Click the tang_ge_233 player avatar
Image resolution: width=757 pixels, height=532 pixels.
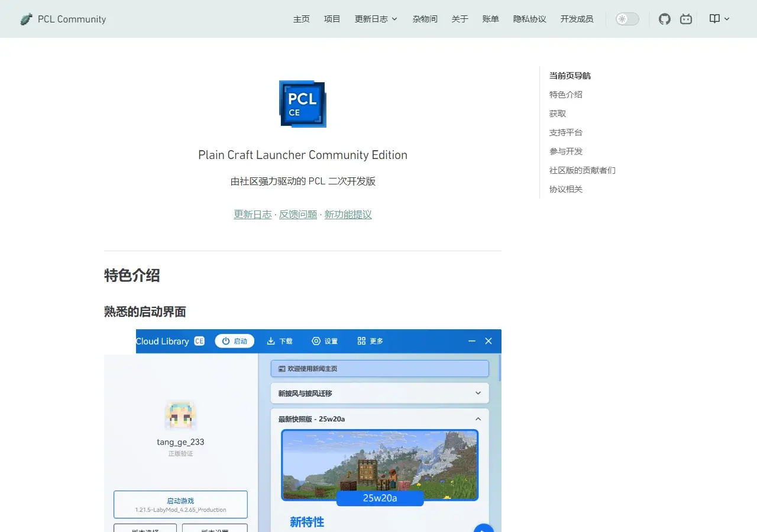click(x=180, y=415)
